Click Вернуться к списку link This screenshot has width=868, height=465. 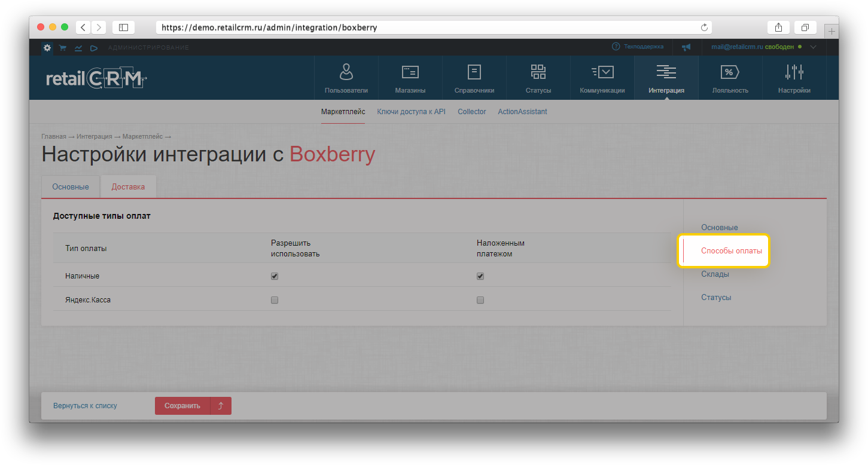(x=85, y=406)
